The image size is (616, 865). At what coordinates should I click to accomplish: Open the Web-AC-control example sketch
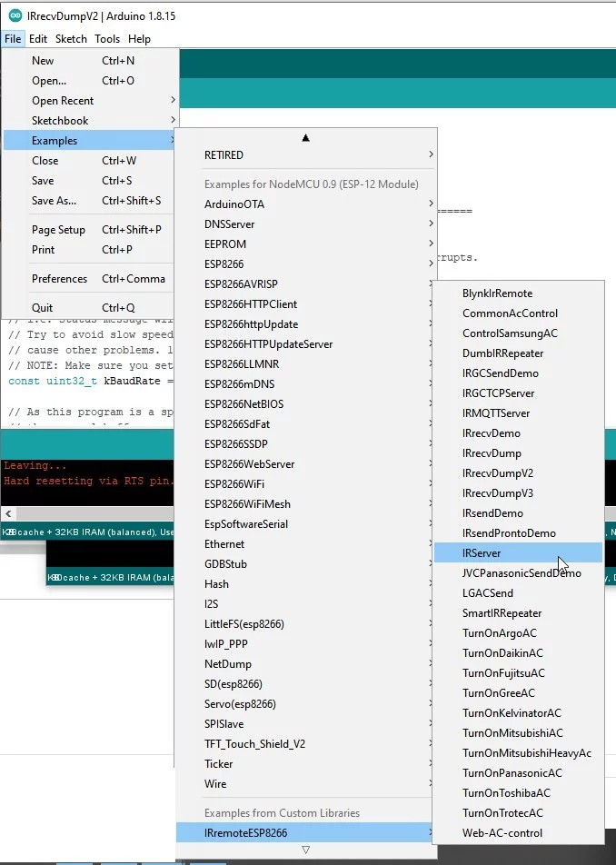pyautogui.click(x=519, y=833)
